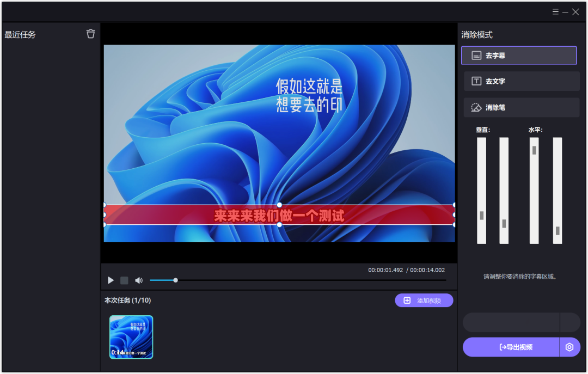588x374 pixels.
Task: Click the 垂直 label
Action: point(483,130)
